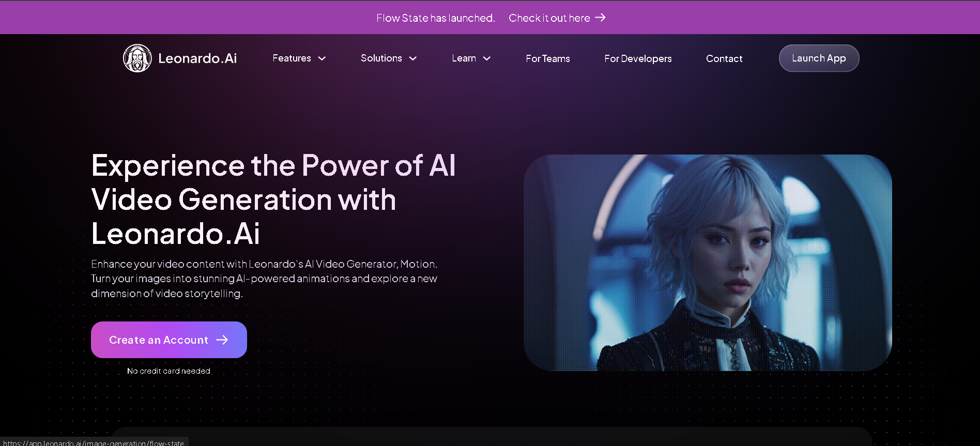Click the Launch App button
This screenshot has width=980, height=446.
pyautogui.click(x=819, y=58)
